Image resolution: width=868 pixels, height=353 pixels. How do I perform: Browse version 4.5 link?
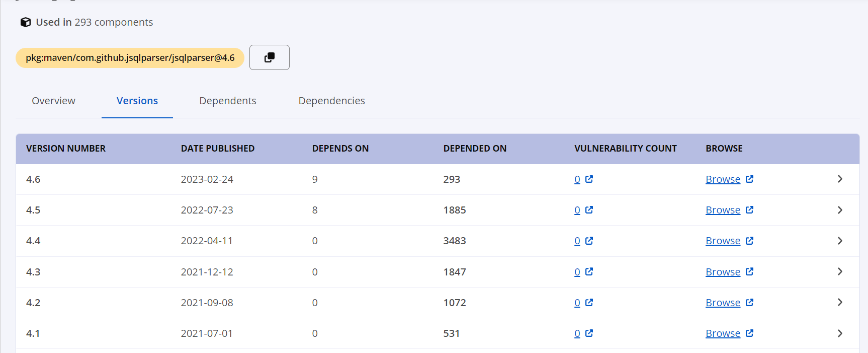click(723, 210)
